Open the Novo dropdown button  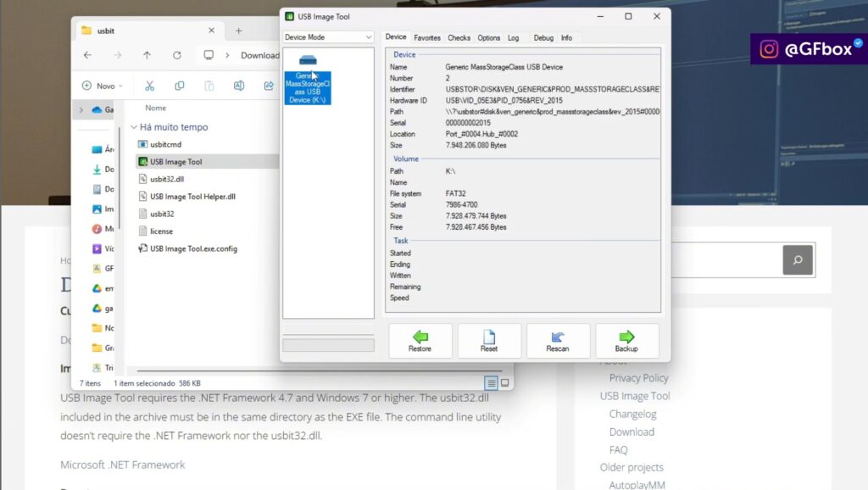pyautogui.click(x=102, y=86)
